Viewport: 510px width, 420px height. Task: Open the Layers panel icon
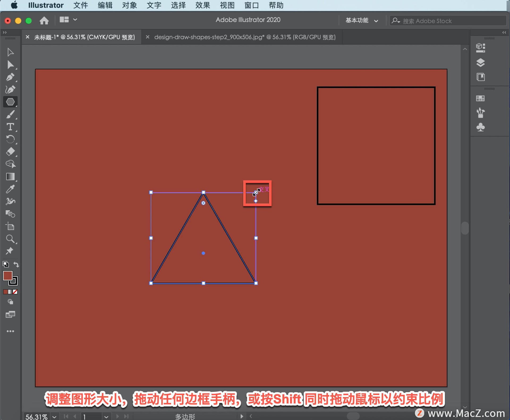481,63
